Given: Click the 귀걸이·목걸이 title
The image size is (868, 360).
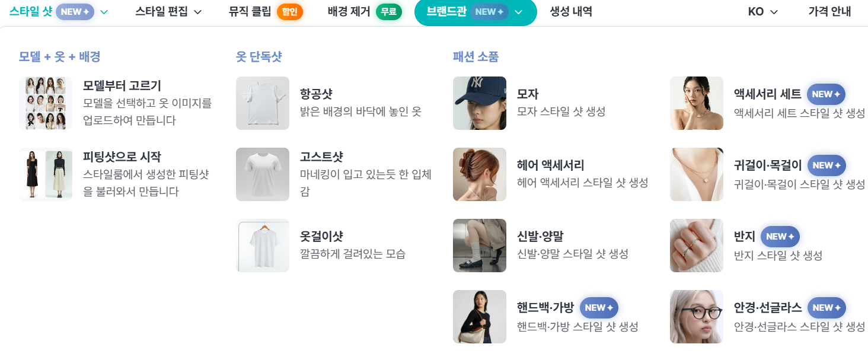Looking at the screenshot, I should click(x=768, y=165).
